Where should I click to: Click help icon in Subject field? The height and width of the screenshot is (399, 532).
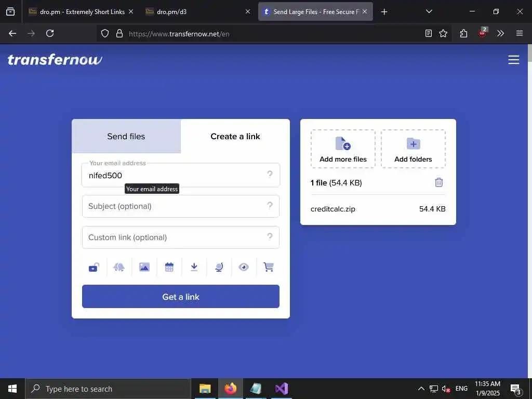pos(270,206)
